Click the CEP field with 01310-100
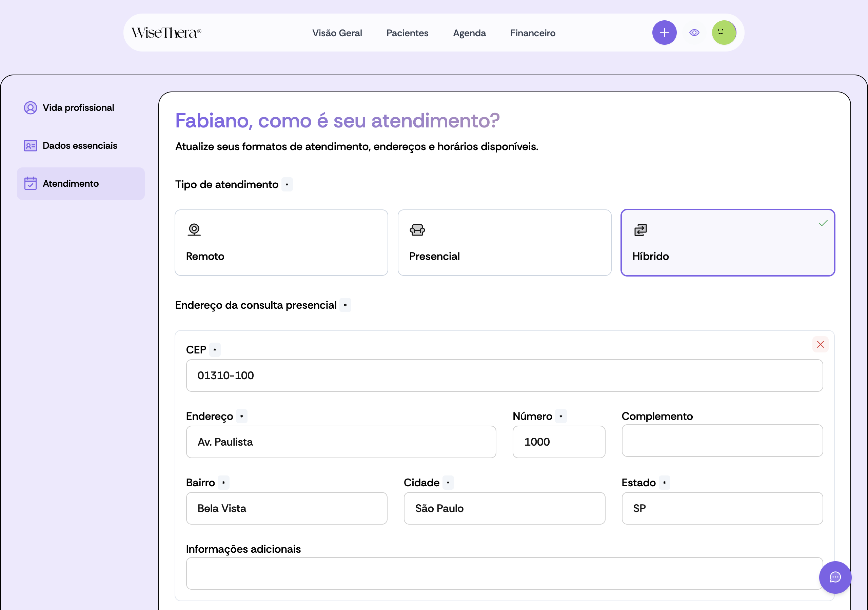 (x=504, y=375)
